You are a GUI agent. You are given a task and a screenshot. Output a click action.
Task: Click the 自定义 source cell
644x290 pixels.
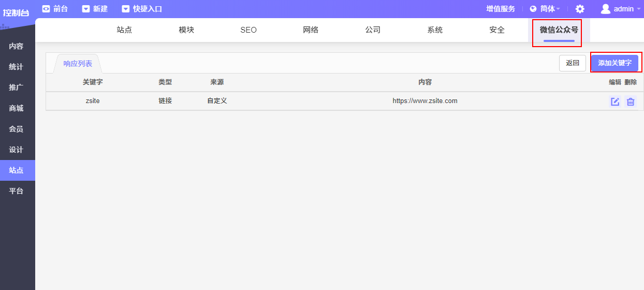tap(217, 101)
